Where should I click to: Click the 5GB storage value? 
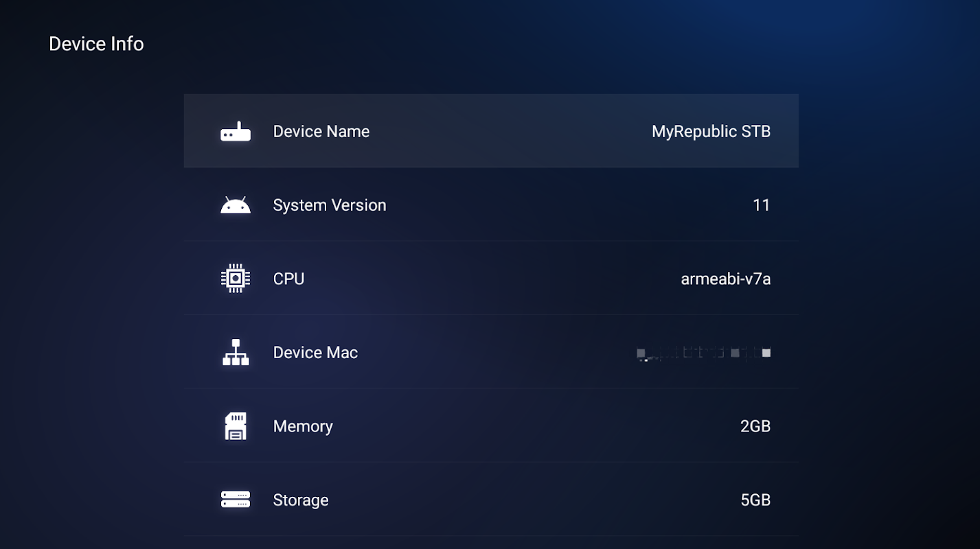coord(755,500)
